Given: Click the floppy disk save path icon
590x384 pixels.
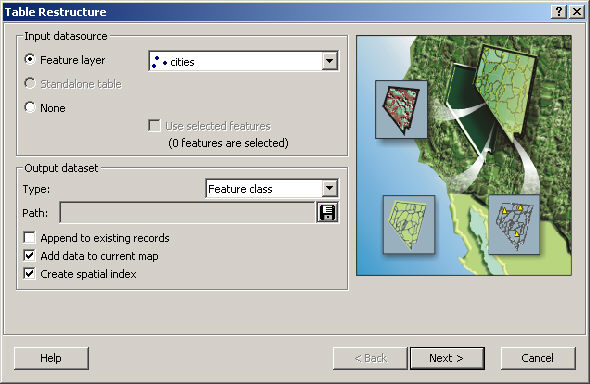Looking at the screenshot, I should (x=327, y=212).
